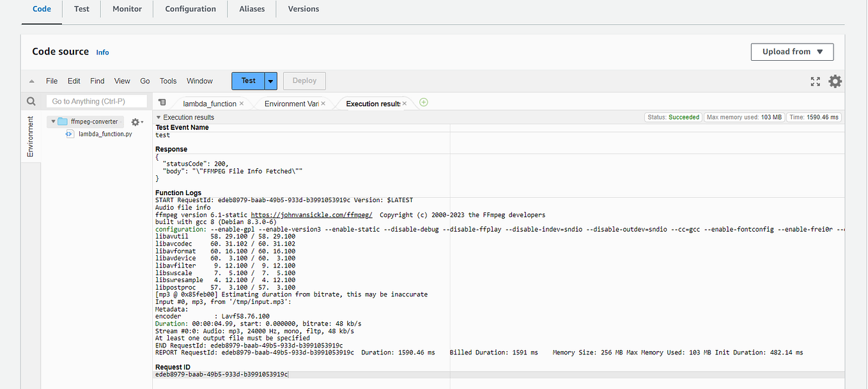Click the Info link next to Code source
Screen dimensions: 868x389
click(102, 52)
